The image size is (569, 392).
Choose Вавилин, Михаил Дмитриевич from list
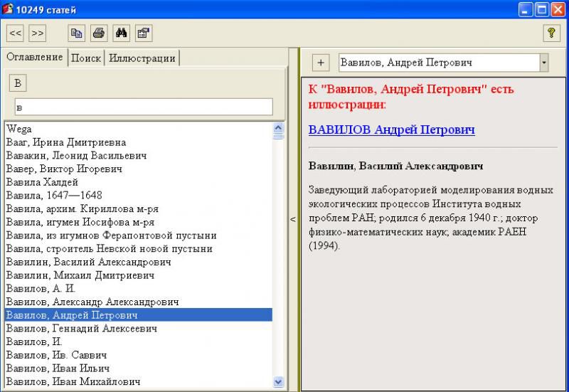(x=78, y=275)
